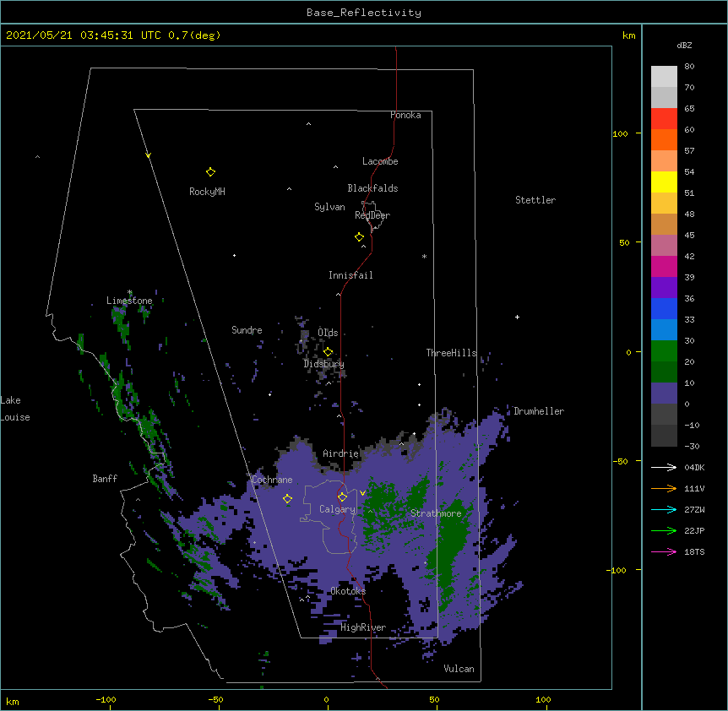
Task: Click the yellow marker east of Cochrane label
Action: tap(287, 499)
